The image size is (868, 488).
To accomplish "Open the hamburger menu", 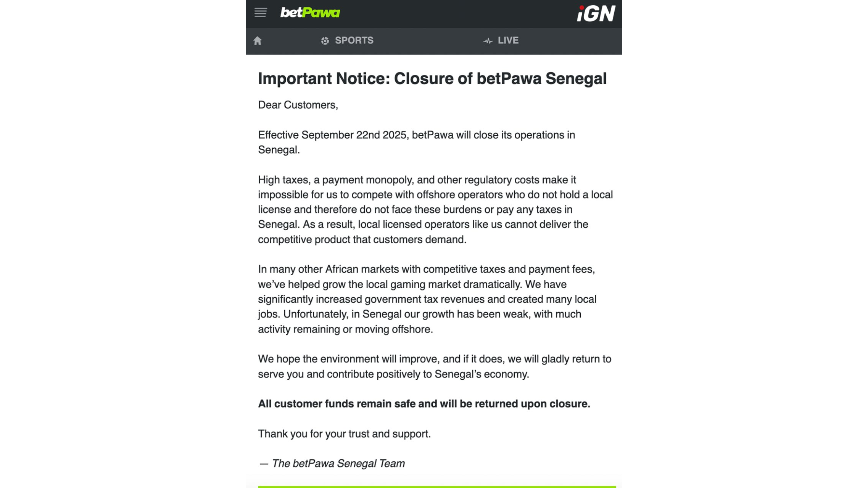I will (261, 13).
